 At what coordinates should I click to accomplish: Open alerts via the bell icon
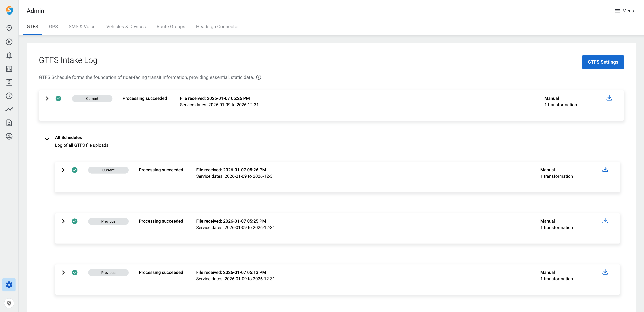(x=9, y=55)
